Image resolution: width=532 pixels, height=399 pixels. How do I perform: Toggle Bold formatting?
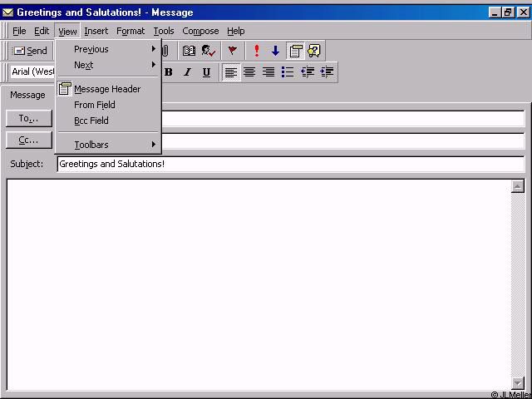[168, 72]
